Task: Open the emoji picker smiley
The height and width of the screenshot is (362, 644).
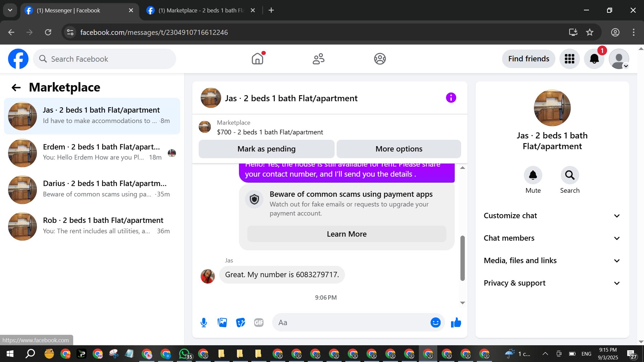Action: 435,323
